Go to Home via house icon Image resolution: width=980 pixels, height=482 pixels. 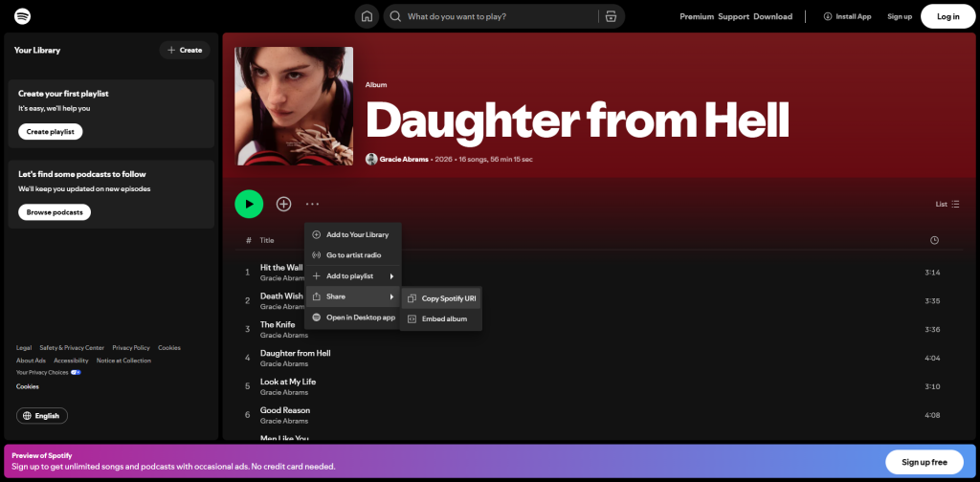pos(367,16)
